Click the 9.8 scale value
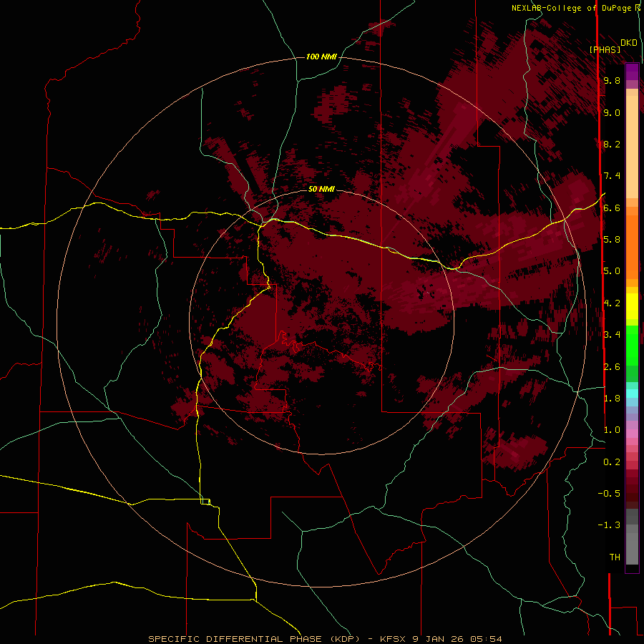 [612, 80]
